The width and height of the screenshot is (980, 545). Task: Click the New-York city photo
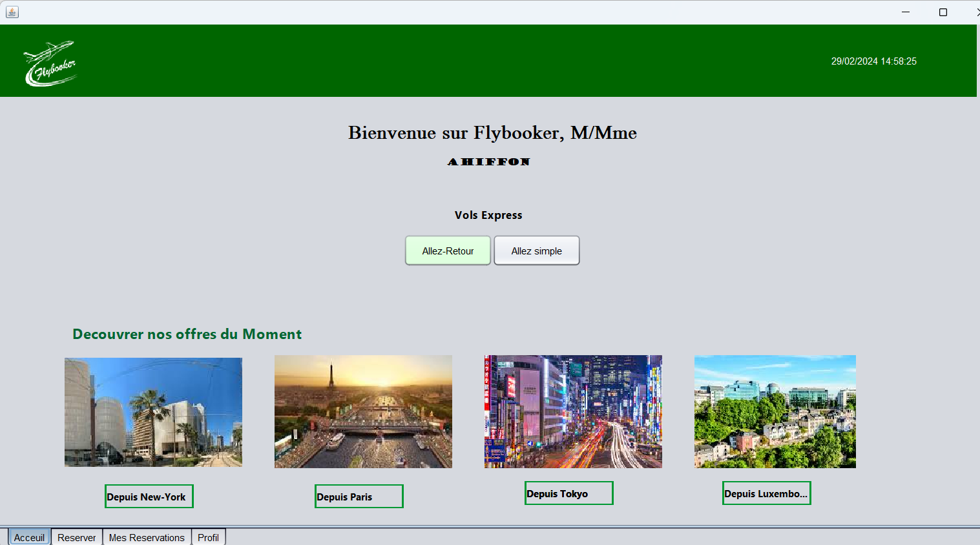pyautogui.click(x=153, y=412)
